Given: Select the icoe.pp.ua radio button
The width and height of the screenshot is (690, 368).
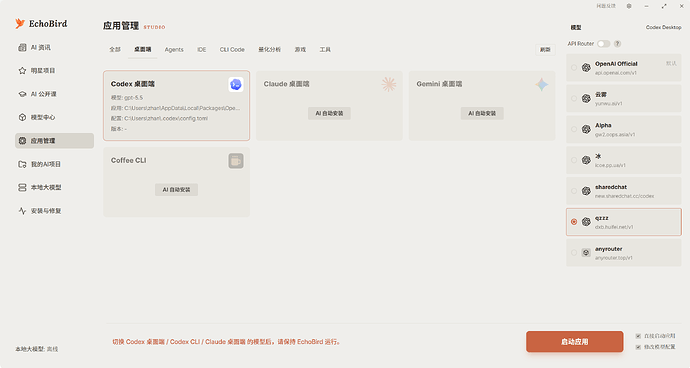Looking at the screenshot, I should point(574,160).
